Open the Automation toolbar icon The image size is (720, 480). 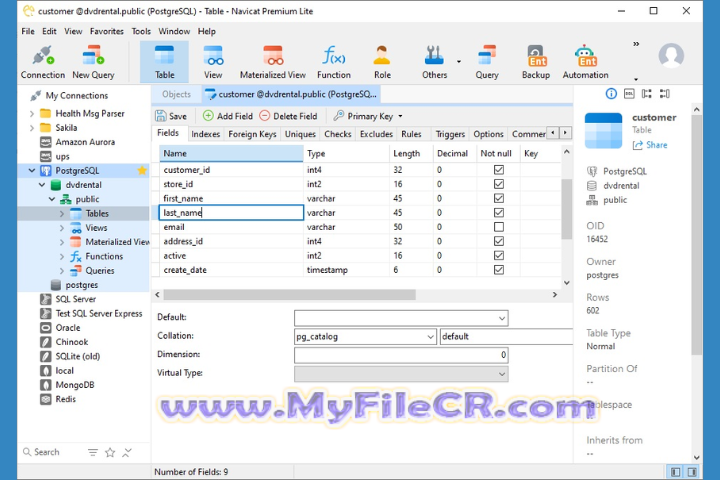pos(585,62)
